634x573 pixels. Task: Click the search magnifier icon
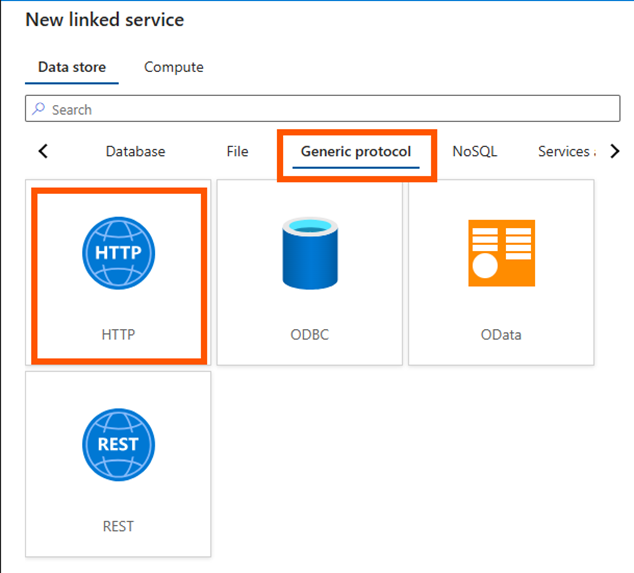[39, 109]
